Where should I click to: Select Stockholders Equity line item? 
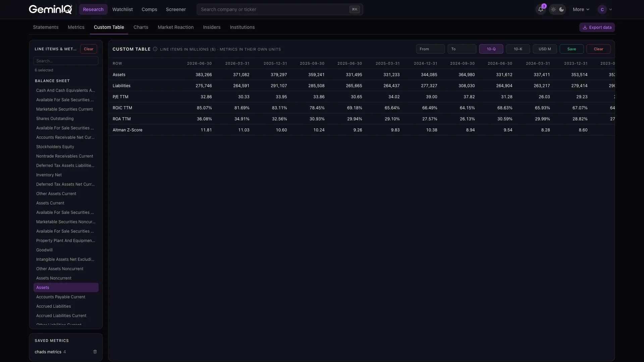(66, 147)
